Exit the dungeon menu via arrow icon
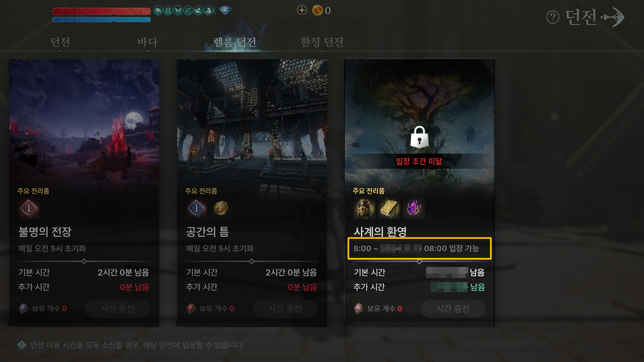The image size is (644, 362). click(612, 18)
